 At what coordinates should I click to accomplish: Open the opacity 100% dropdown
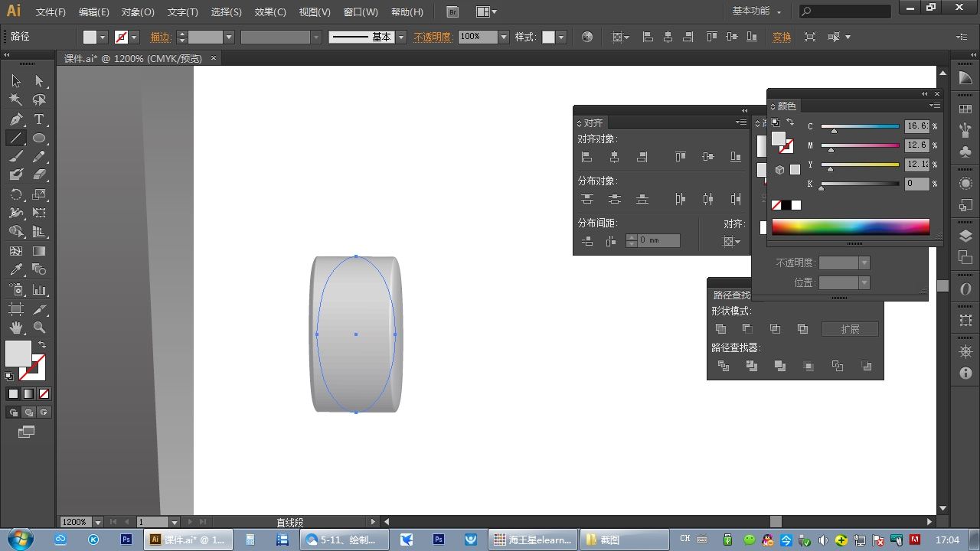click(503, 37)
